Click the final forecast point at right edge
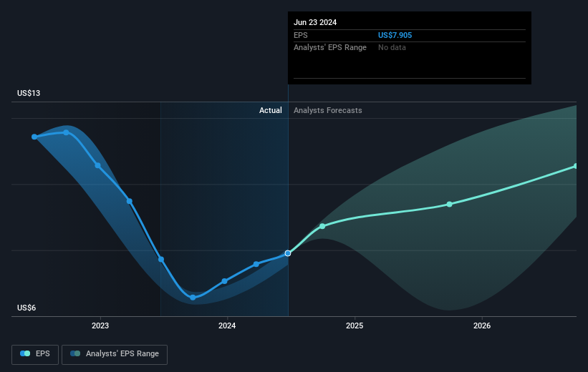 (x=576, y=166)
